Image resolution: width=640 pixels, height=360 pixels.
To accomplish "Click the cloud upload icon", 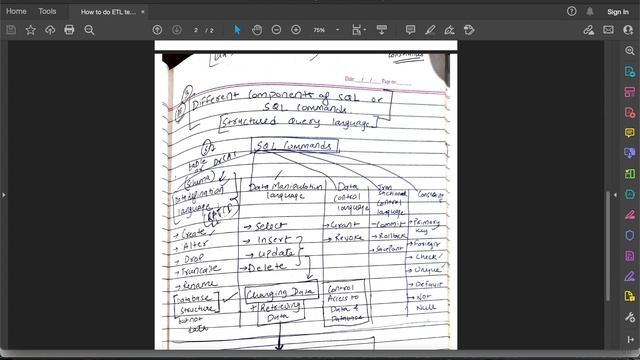I will (x=50, y=30).
